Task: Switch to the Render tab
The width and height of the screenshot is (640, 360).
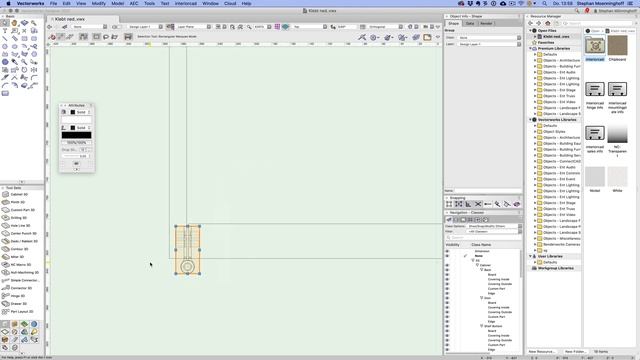Action: pyautogui.click(x=486, y=24)
